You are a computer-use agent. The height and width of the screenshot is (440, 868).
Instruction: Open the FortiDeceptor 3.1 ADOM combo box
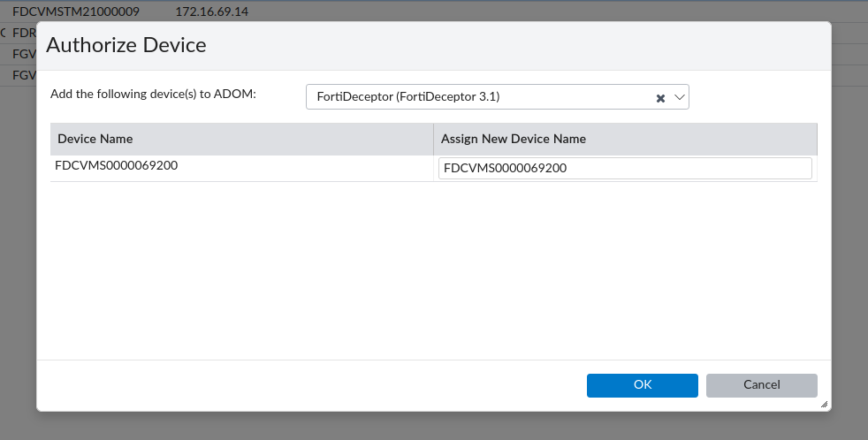tap(477, 97)
